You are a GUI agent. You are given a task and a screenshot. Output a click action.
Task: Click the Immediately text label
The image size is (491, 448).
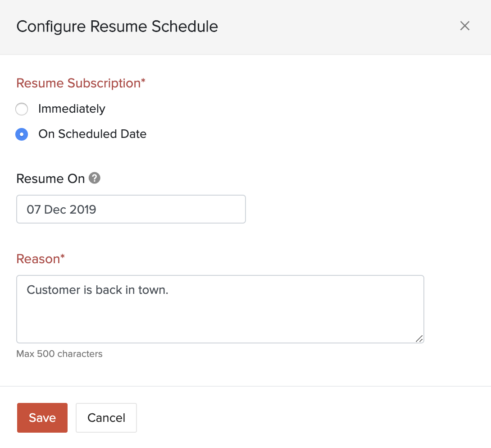pos(72,109)
